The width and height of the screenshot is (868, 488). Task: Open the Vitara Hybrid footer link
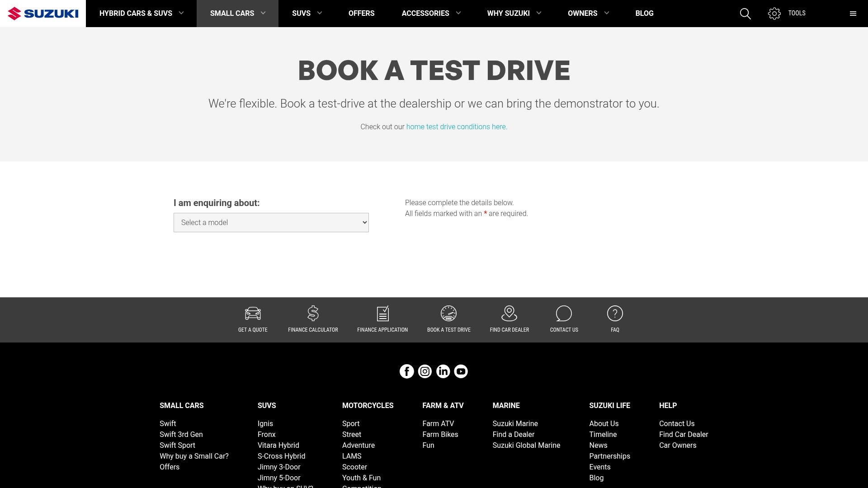click(278, 446)
